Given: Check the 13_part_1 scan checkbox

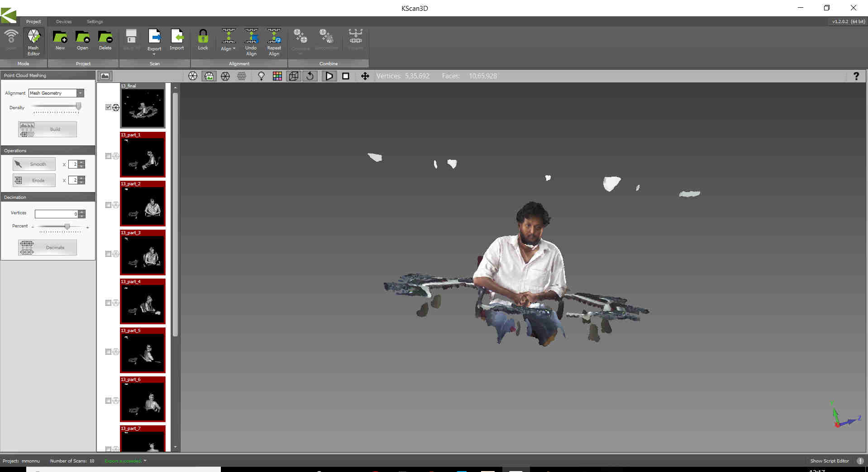Looking at the screenshot, I should point(108,156).
